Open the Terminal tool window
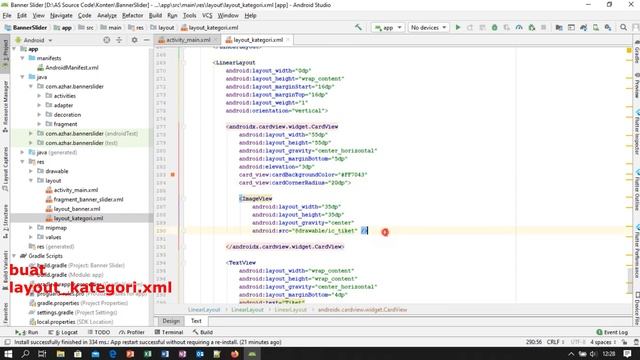640x360 pixels. pos(169,332)
